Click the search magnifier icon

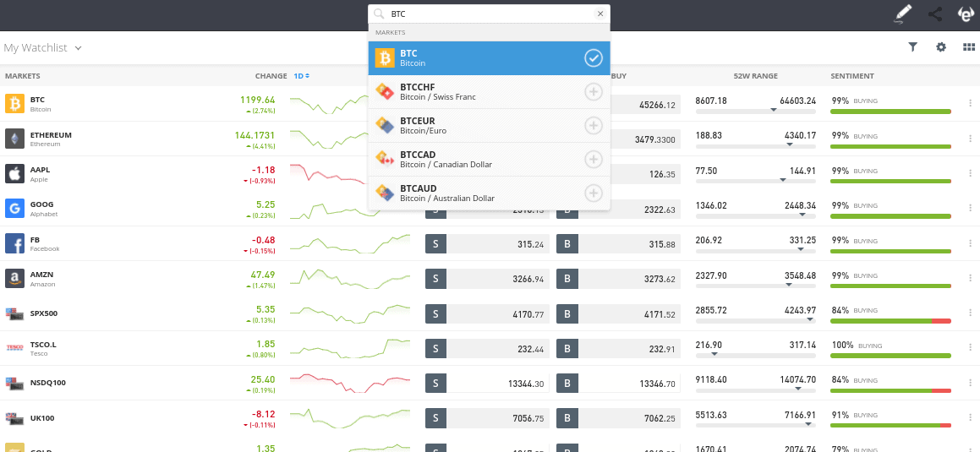[379, 14]
